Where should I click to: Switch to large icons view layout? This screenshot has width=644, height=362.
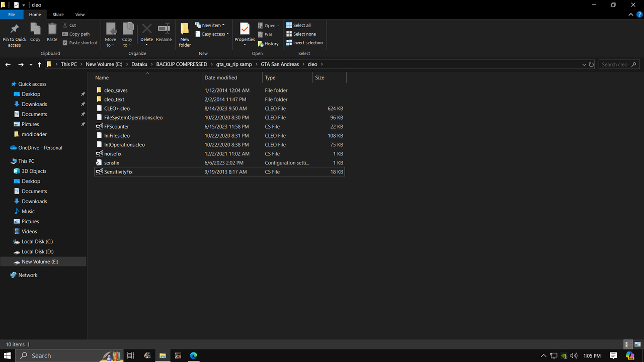point(637,344)
